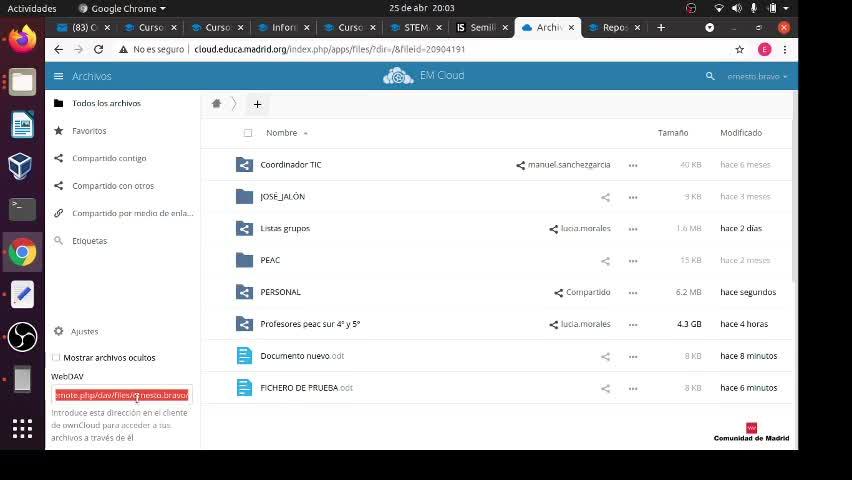Click the browser address bar URL
Viewport: 852px width, 480px height.
[x=329, y=49]
